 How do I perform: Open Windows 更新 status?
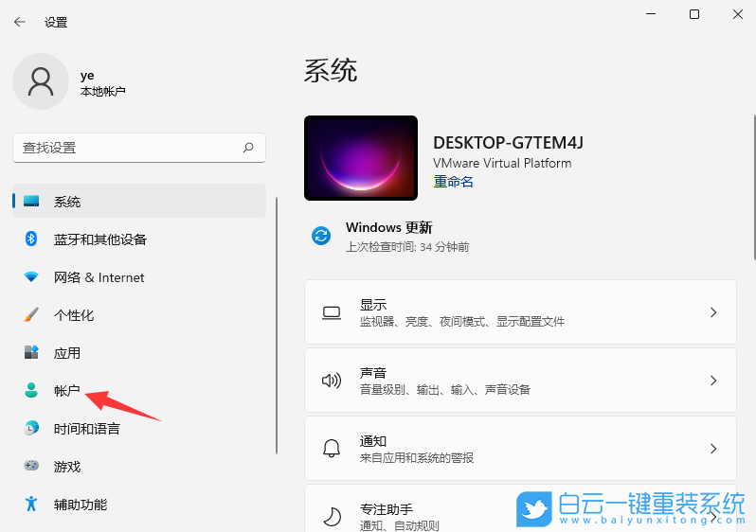pos(390,236)
